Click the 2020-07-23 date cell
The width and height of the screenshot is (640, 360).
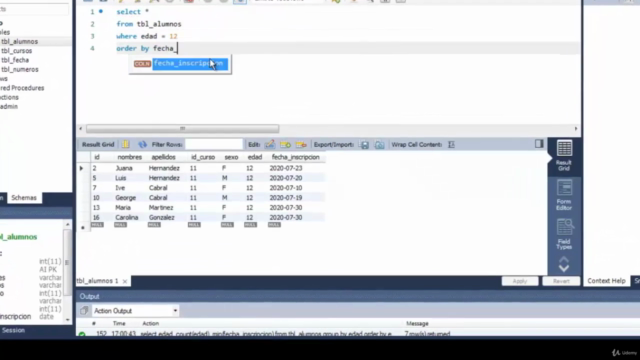click(x=286, y=168)
